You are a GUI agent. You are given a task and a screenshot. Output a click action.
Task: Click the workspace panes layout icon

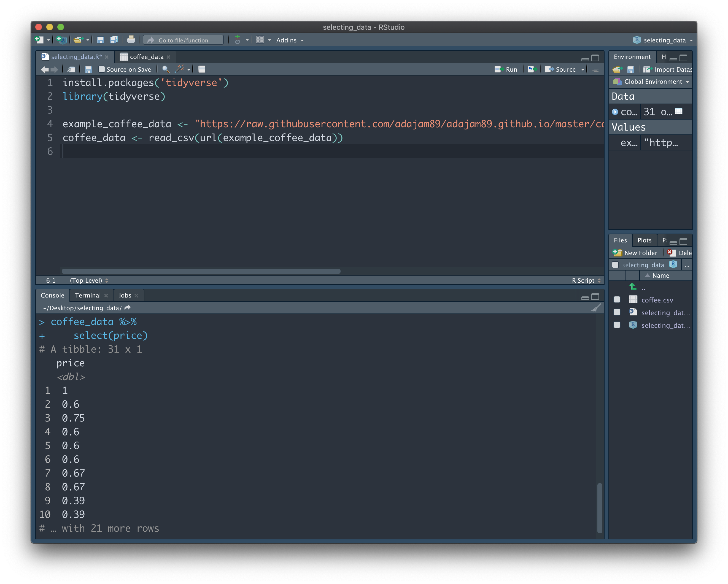point(260,40)
